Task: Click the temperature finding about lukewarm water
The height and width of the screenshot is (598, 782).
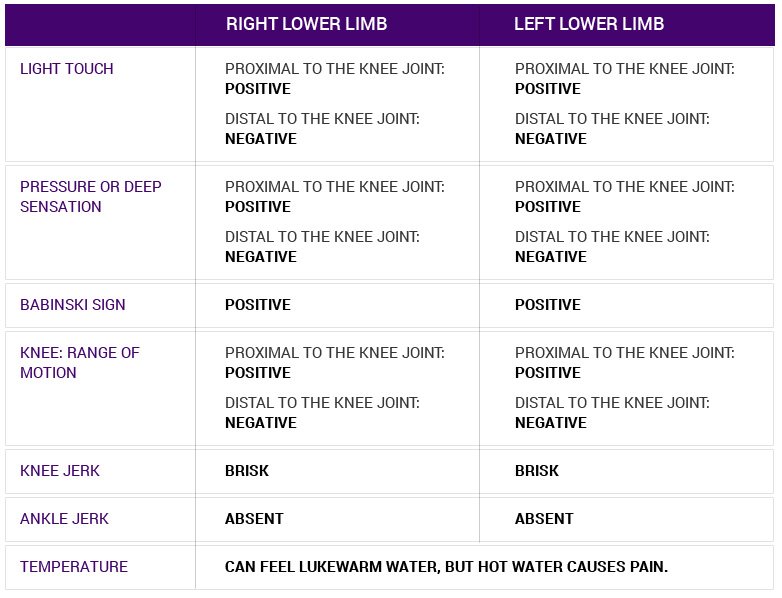Action: click(x=446, y=567)
